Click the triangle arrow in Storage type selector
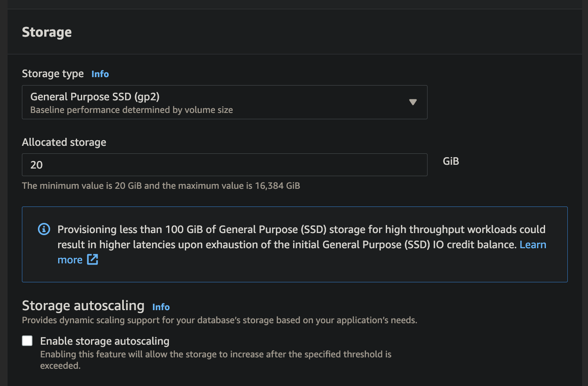This screenshot has height=386, width=588. pyautogui.click(x=413, y=102)
